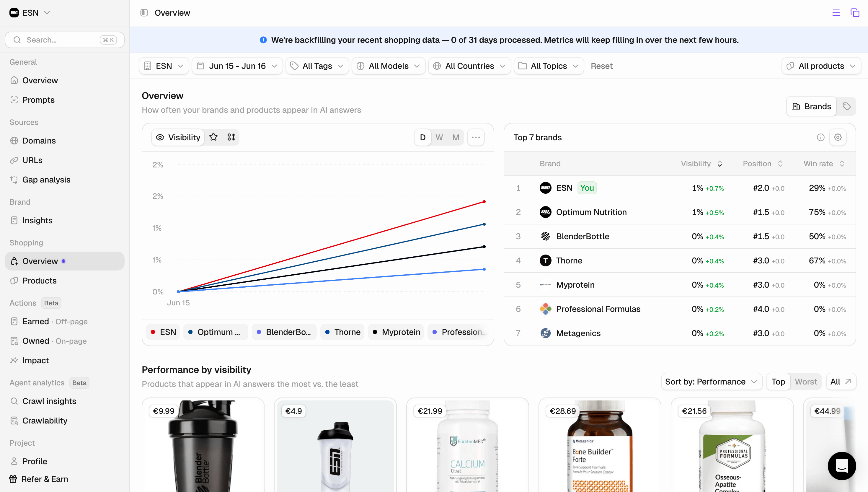Screen dimensions: 868x492
Task: Select the daily D granularity toggle
Action: coord(422,137)
